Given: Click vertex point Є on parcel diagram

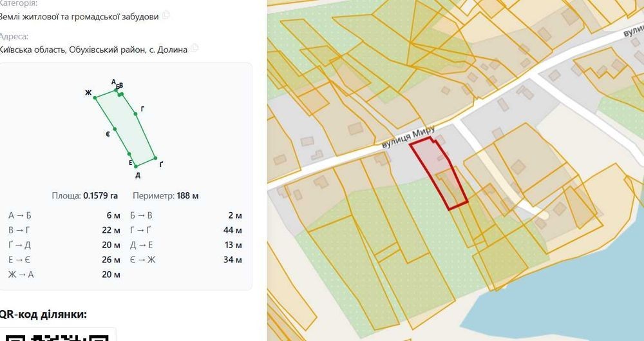Looking at the screenshot, I should point(115,129).
